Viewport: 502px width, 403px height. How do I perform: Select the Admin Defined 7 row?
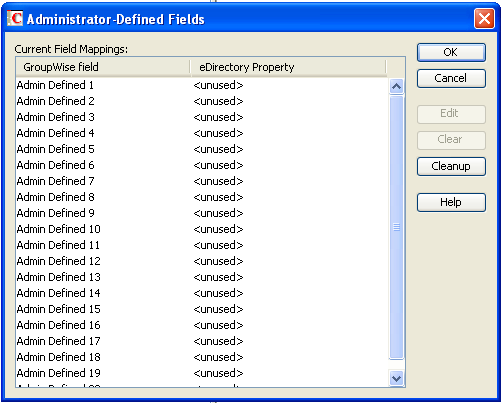tap(202, 181)
